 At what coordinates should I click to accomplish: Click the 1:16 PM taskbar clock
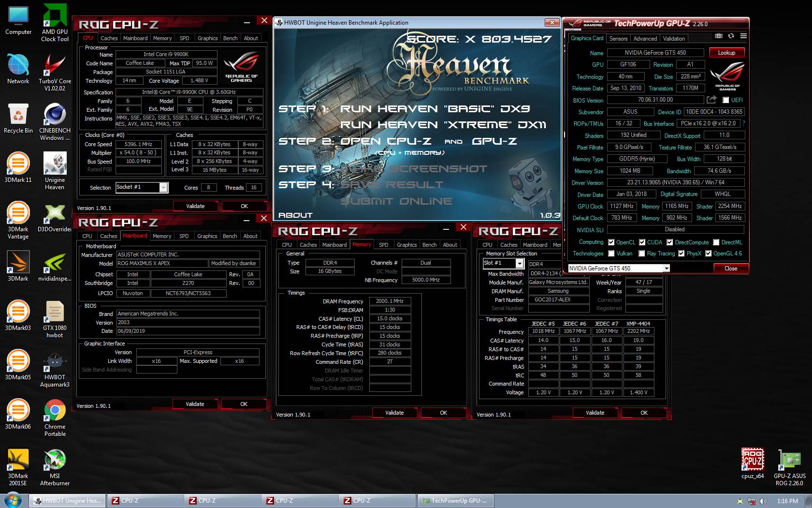(x=787, y=501)
